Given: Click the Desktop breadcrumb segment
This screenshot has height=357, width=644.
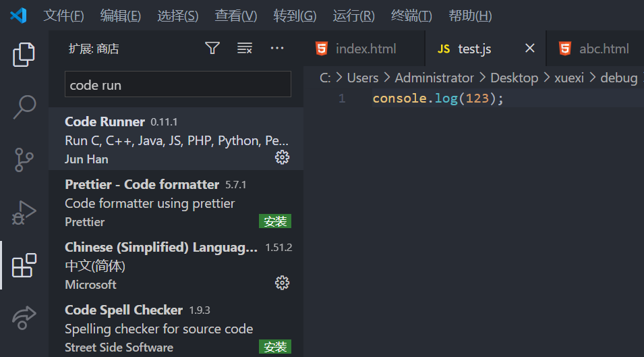Looking at the screenshot, I should click(515, 78).
